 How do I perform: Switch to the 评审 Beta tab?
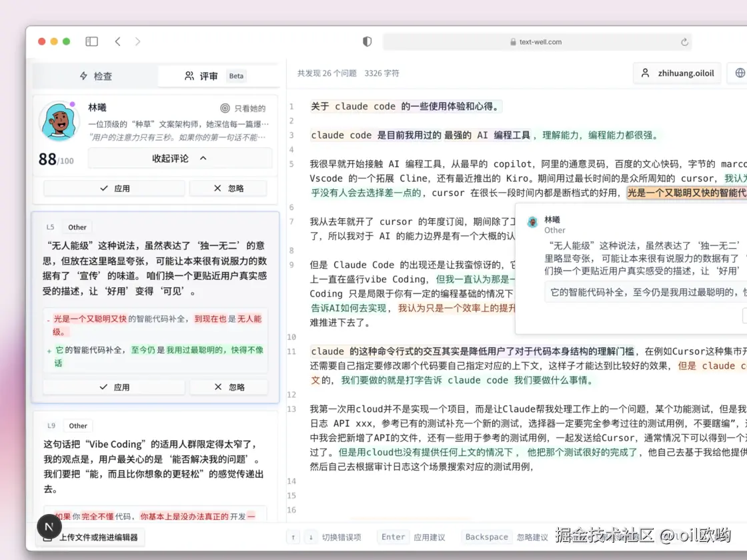click(x=219, y=76)
